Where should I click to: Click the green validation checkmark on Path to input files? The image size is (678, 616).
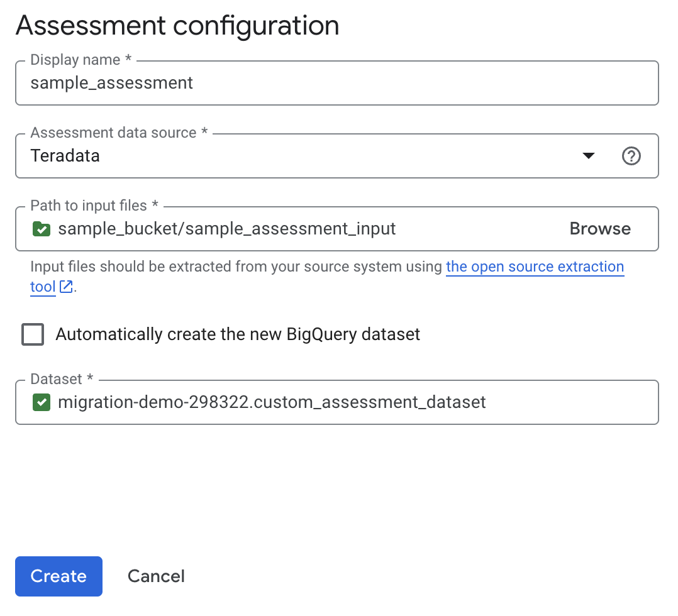click(41, 229)
